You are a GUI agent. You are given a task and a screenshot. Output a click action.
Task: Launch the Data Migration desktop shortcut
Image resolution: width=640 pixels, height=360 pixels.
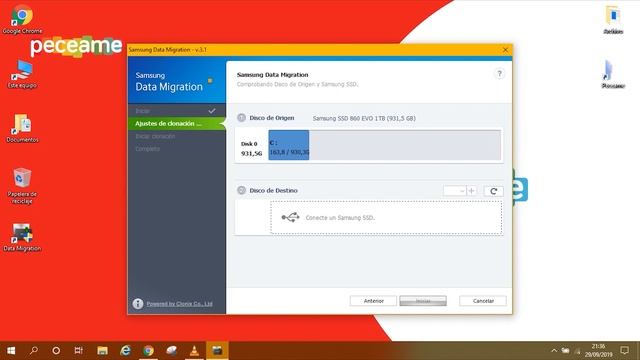click(22, 238)
